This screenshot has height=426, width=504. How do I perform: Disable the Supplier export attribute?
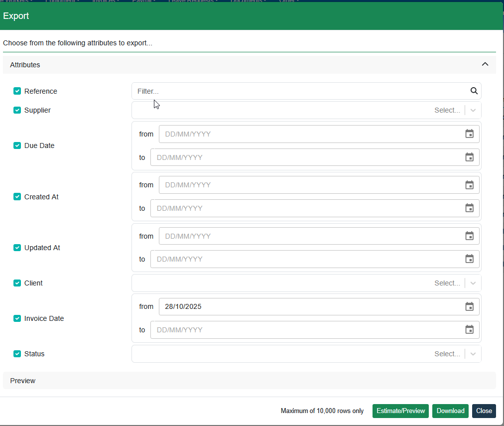tap(17, 110)
